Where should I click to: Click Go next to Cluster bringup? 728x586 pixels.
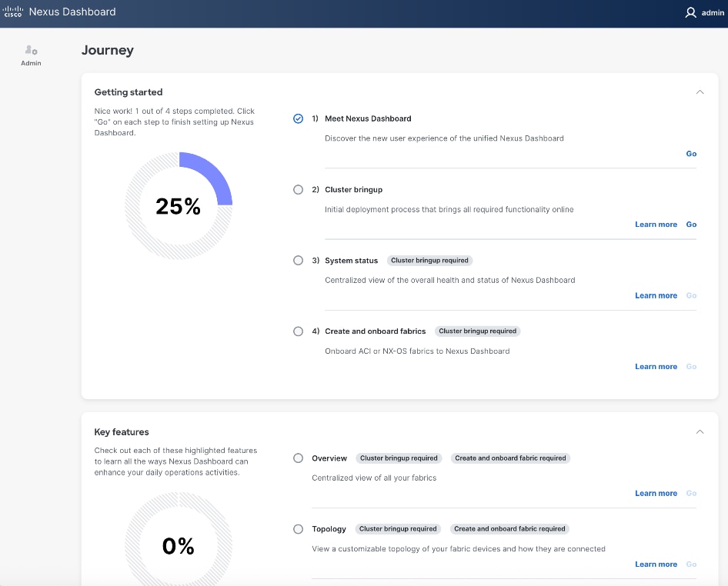tap(690, 224)
